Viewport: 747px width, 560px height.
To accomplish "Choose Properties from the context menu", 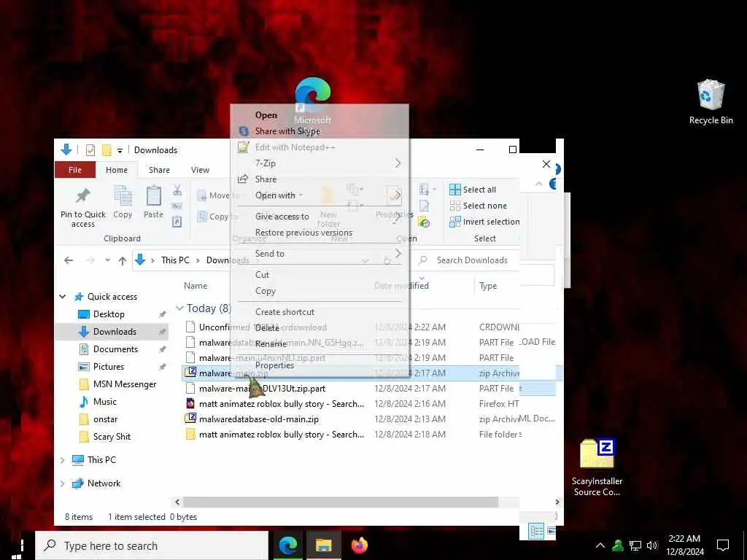I will click(320, 365).
